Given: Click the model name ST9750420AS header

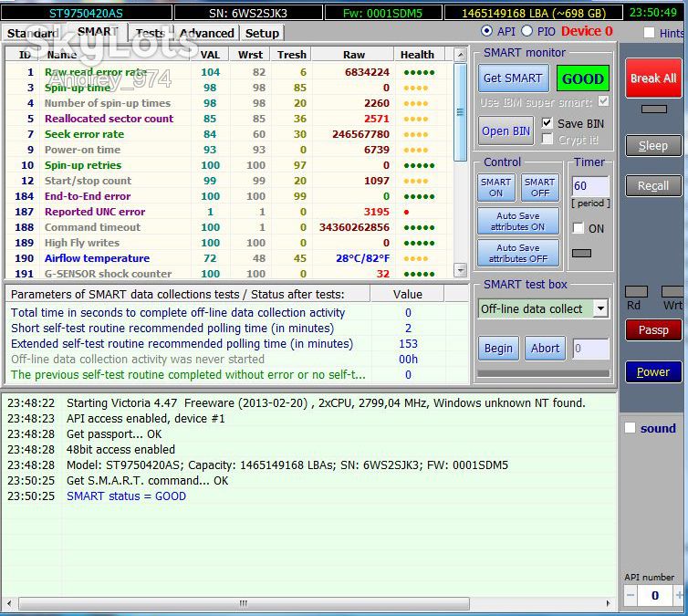Looking at the screenshot, I should [x=86, y=13].
